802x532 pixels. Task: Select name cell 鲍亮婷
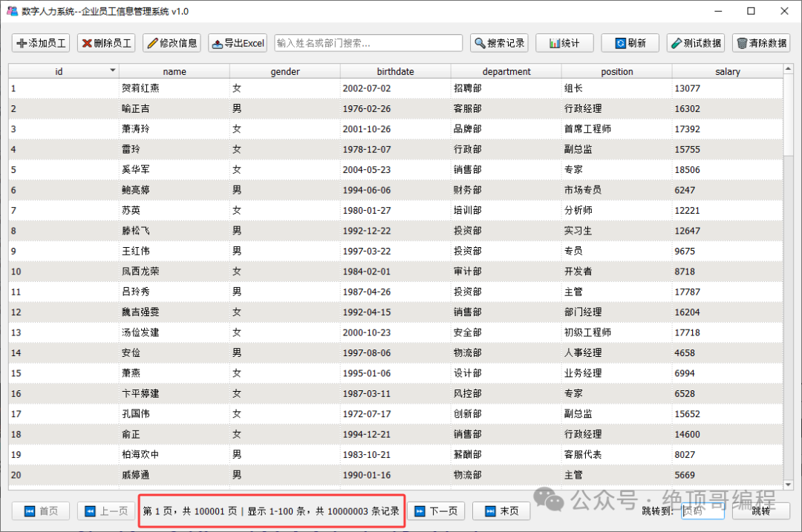175,190
